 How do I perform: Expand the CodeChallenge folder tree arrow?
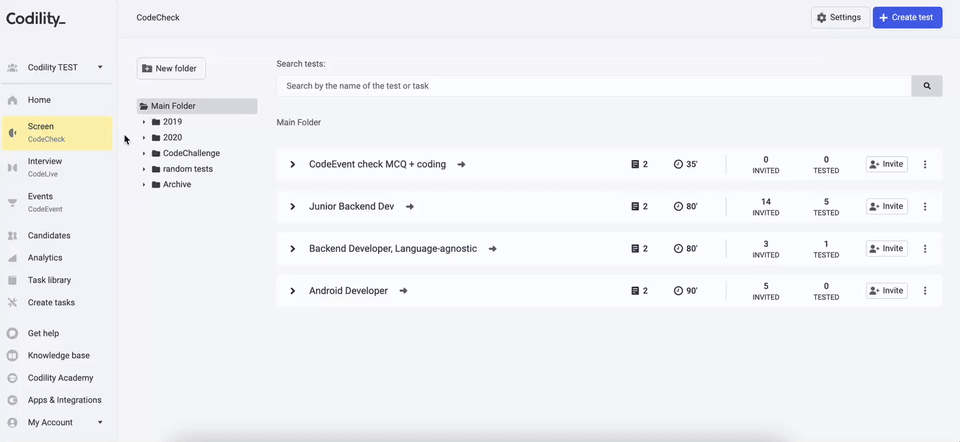[144, 154]
